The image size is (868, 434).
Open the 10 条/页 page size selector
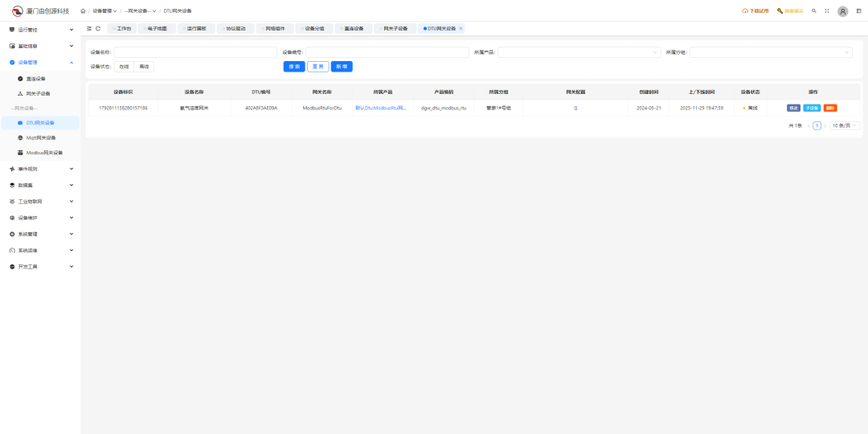[845, 125]
